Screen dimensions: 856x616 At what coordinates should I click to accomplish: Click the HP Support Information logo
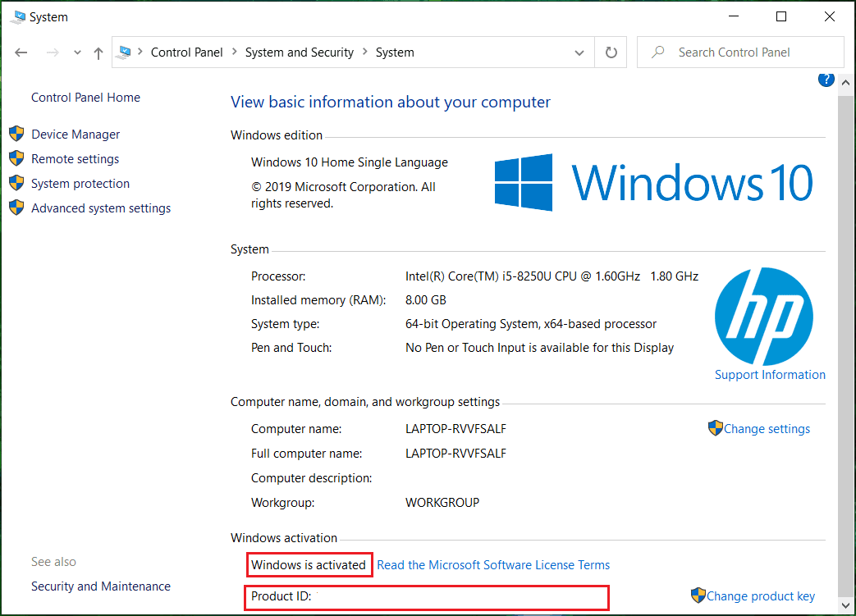(x=764, y=317)
